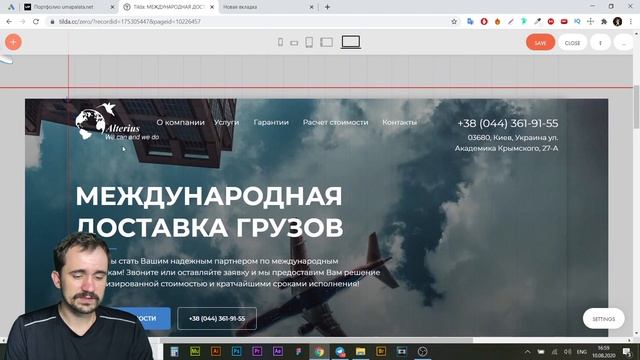
Task: Open the Opera-style red O extension
Action: point(484,22)
